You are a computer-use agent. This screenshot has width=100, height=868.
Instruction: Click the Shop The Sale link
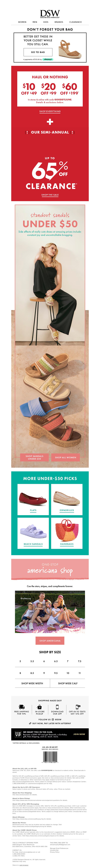(50, 195)
